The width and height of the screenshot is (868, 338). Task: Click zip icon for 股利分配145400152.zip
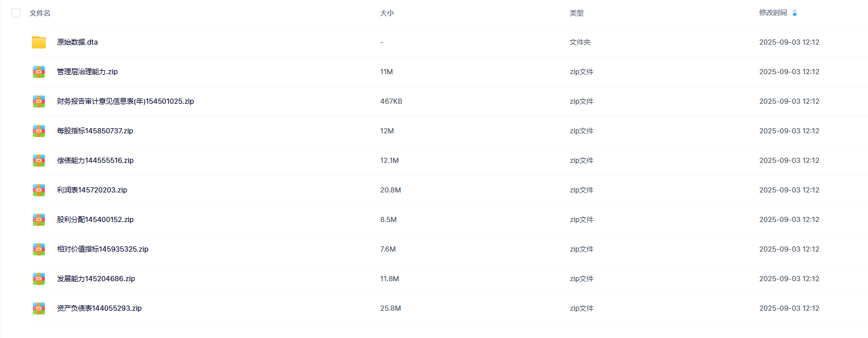tap(39, 220)
